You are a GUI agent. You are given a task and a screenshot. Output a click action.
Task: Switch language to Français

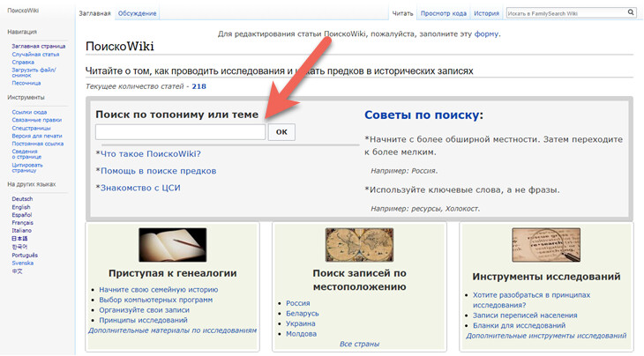[23, 223]
